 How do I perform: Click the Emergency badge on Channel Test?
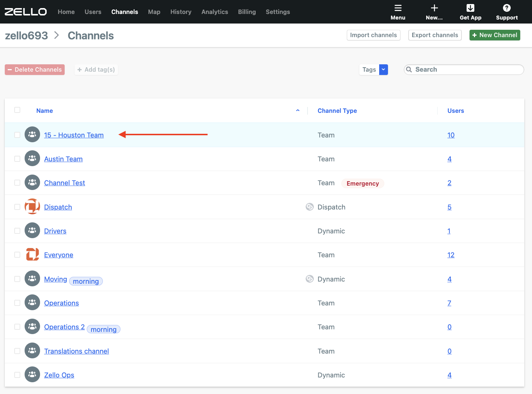coord(363,183)
